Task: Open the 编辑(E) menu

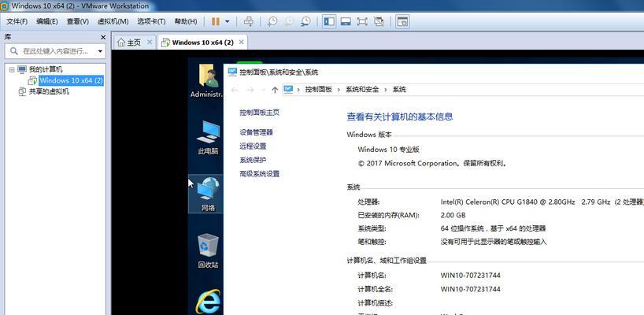Action: 46,21
